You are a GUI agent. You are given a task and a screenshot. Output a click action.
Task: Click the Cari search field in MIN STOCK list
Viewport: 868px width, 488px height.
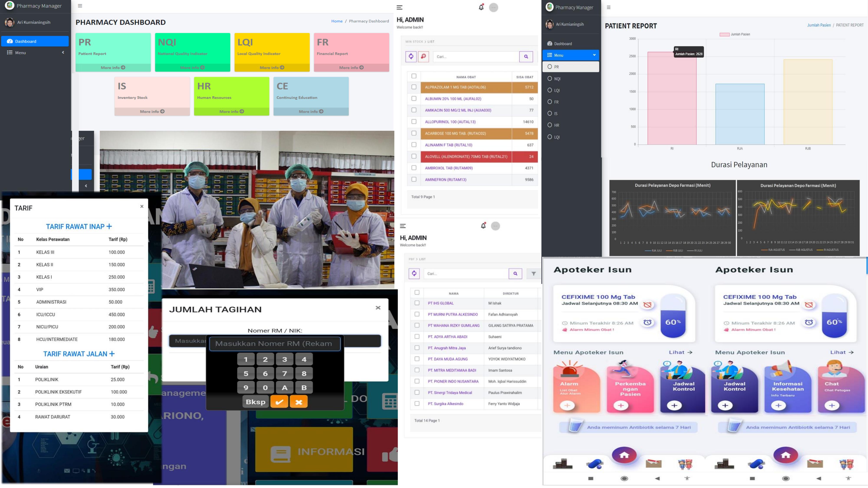pyautogui.click(x=476, y=57)
